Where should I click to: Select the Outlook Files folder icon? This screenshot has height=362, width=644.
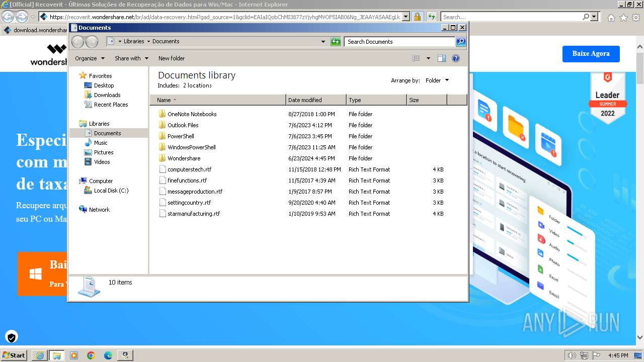pyautogui.click(x=162, y=125)
